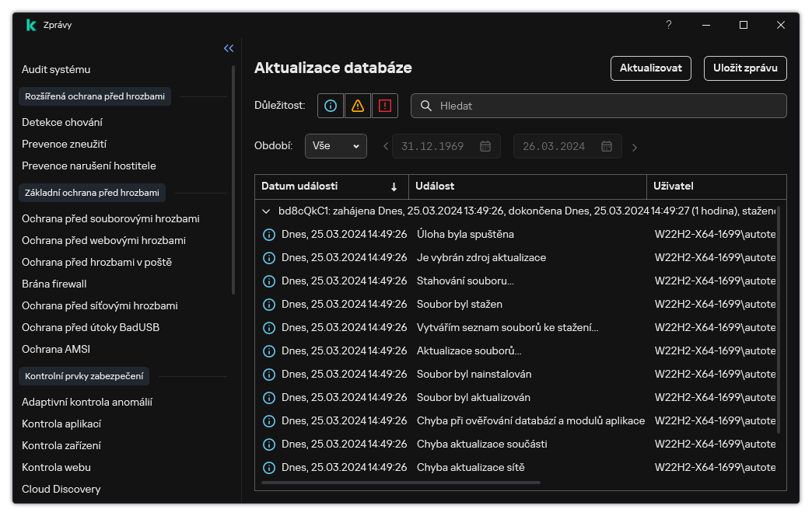
Task: Toggle the informational importance filter
Action: (331, 106)
